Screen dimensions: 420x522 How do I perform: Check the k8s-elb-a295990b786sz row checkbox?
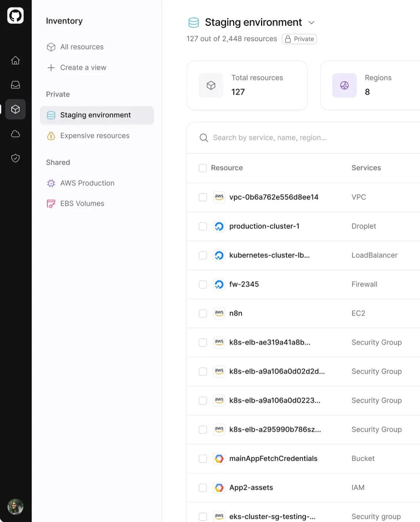(203, 429)
